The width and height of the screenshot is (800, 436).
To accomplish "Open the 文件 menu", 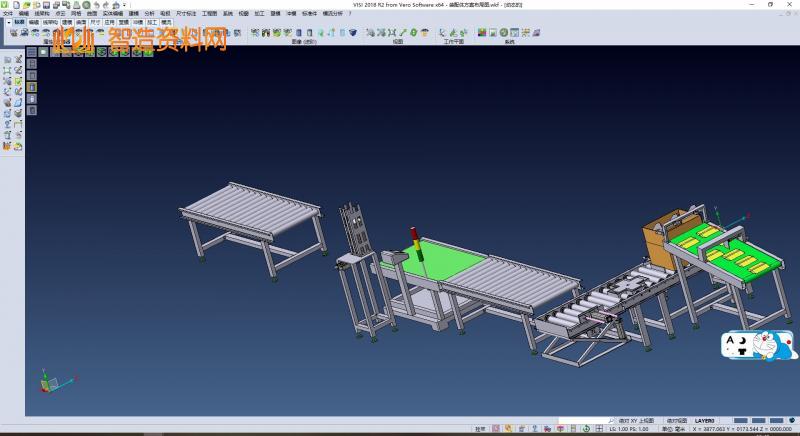I will 7,13.
